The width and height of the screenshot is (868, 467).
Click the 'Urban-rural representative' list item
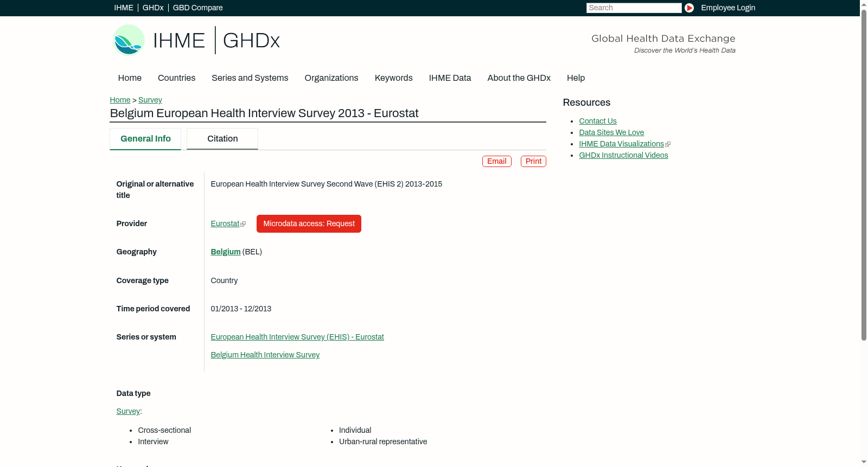tap(383, 442)
